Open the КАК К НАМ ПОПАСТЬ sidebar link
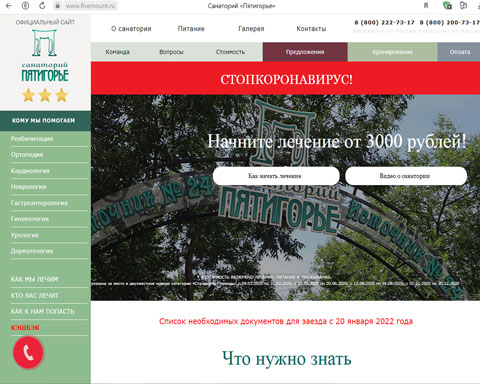This screenshot has height=384, width=480. tap(43, 311)
